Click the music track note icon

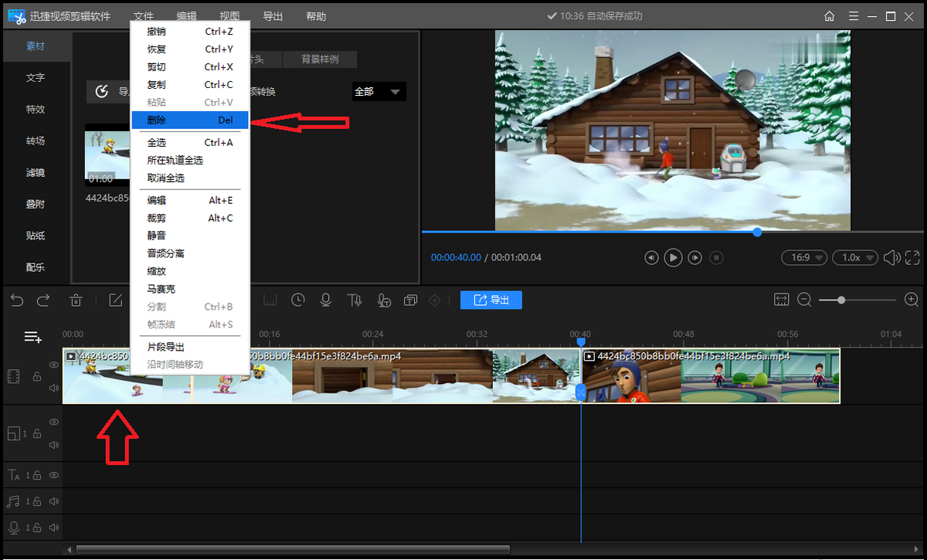point(13,501)
